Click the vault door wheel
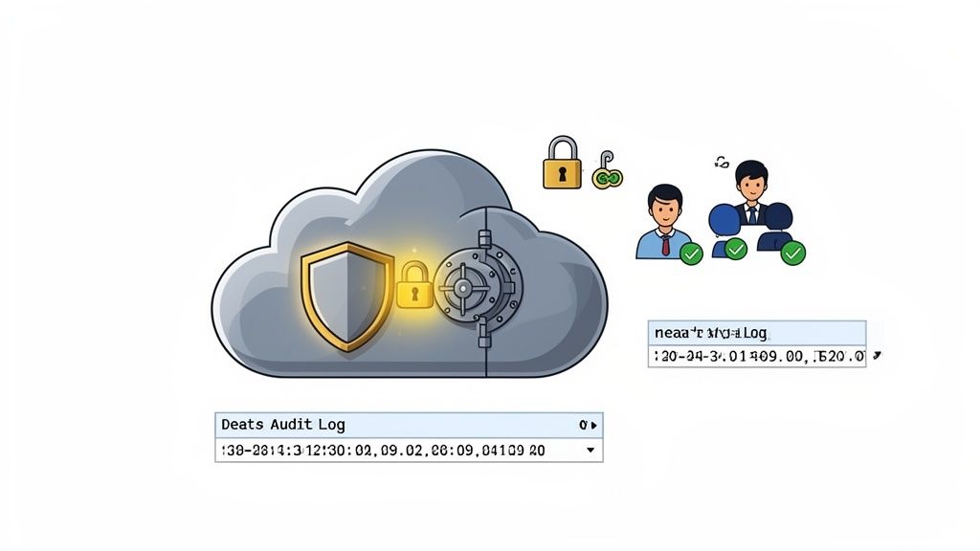This screenshot has height=551, width=980. click(463, 287)
